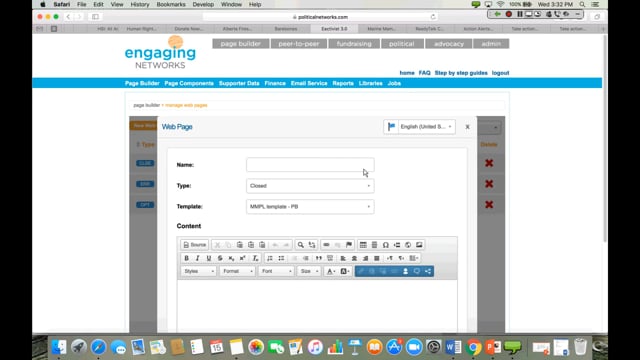Open Page Components in blue menu
This screenshot has width=640, height=360.
point(189,83)
